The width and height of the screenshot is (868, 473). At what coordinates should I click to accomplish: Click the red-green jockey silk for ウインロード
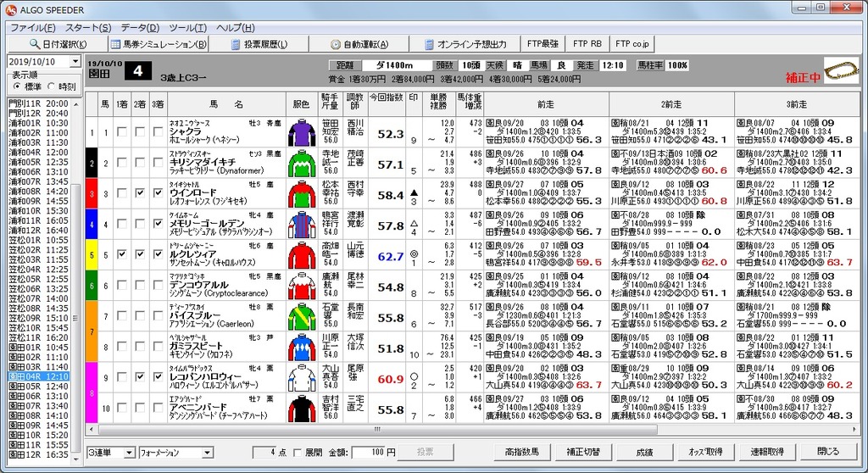(302, 194)
